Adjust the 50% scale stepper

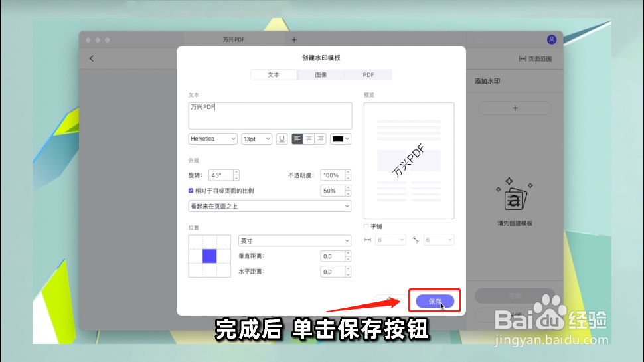348,191
